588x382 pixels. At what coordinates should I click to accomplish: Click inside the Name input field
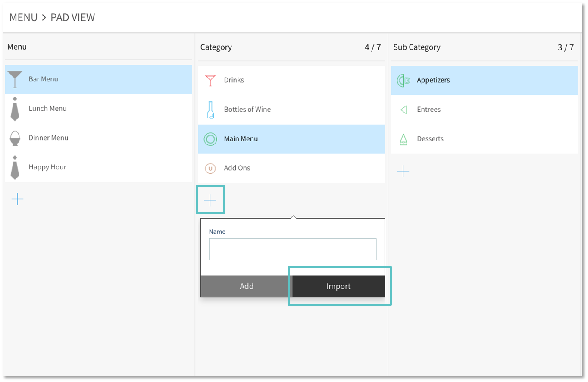[x=292, y=249]
